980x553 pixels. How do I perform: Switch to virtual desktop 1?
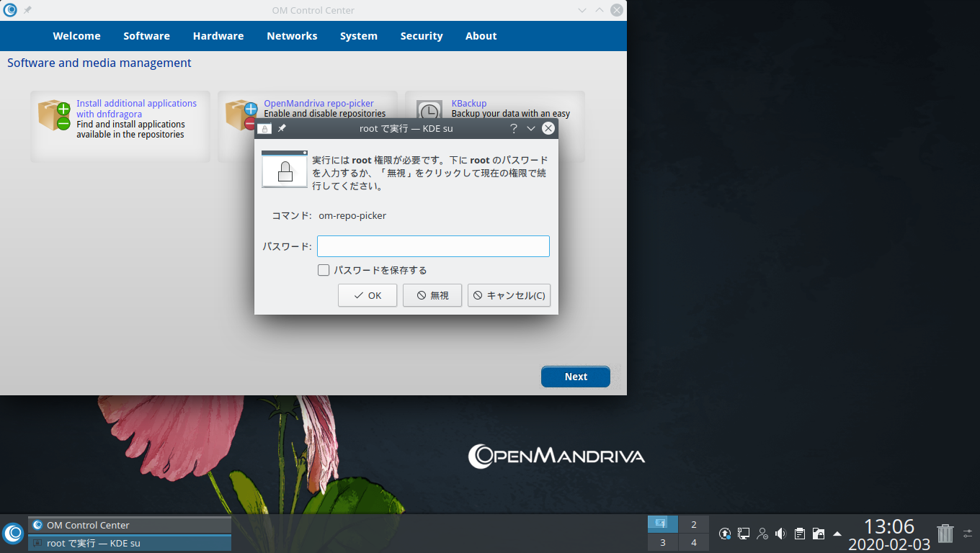(663, 524)
